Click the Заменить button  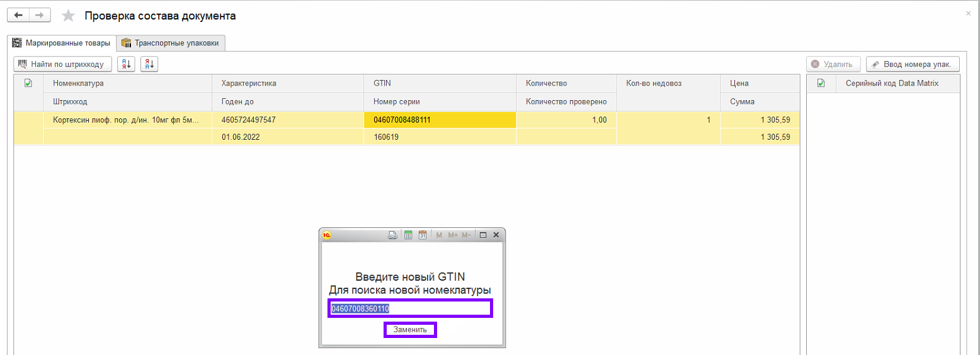(x=410, y=330)
